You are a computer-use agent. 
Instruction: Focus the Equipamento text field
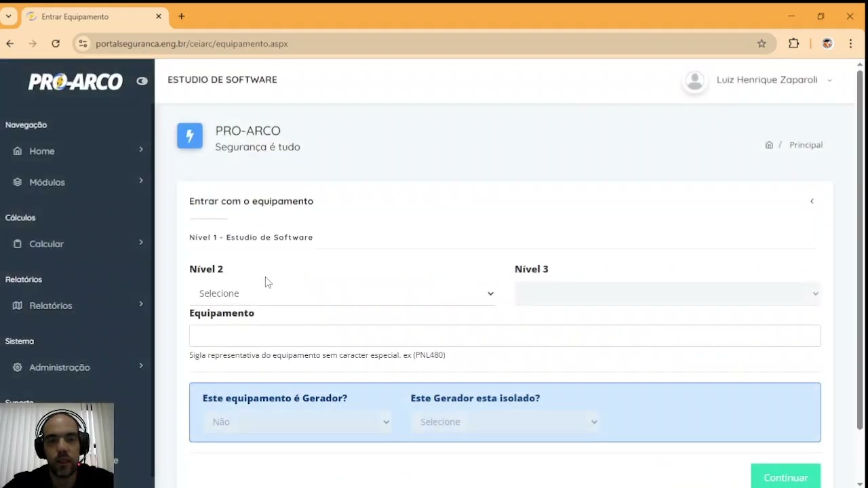(x=505, y=335)
